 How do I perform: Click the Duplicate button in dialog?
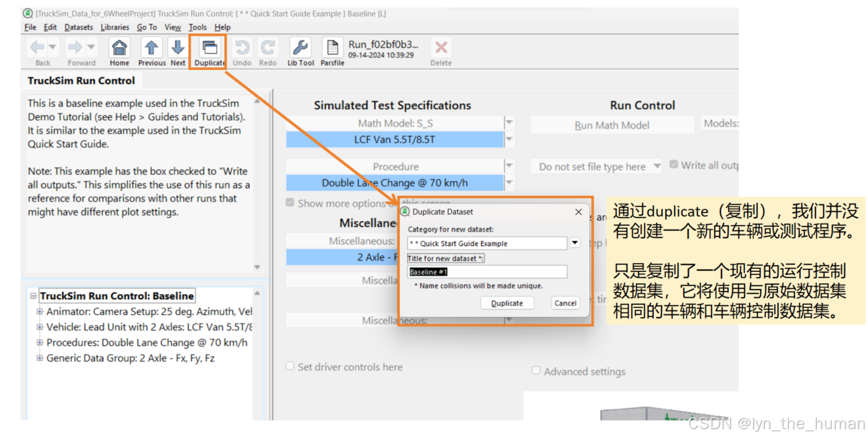[507, 303]
